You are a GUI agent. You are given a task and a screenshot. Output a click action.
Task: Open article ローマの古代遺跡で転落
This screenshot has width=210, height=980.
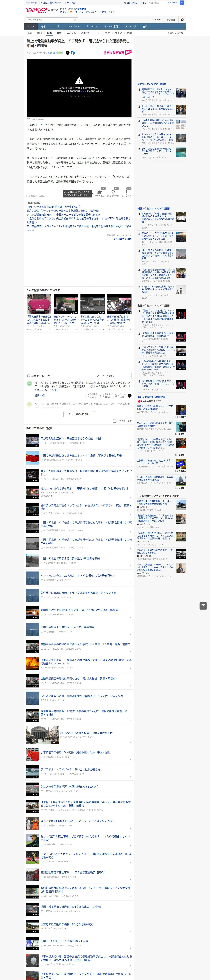[87, 733]
